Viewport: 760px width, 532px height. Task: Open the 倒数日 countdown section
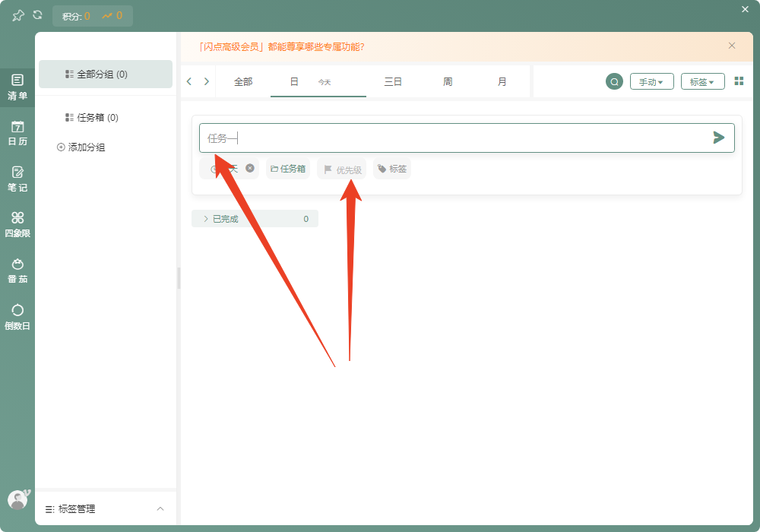(17, 317)
